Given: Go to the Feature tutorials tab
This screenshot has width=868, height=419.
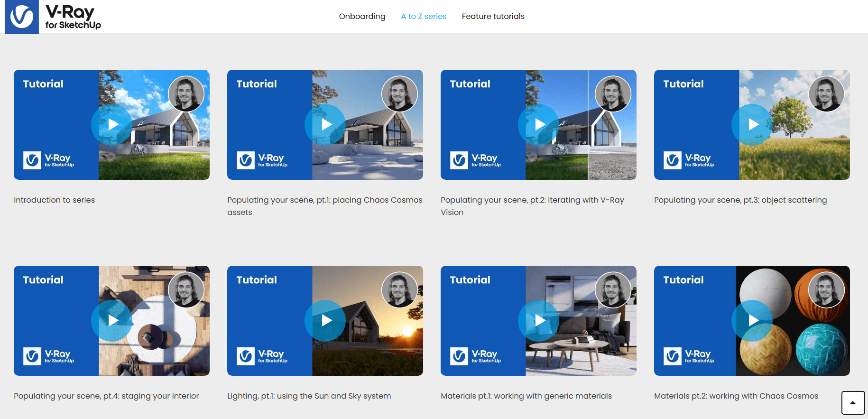Looking at the screenshot, I should click(x=493, y=17).
